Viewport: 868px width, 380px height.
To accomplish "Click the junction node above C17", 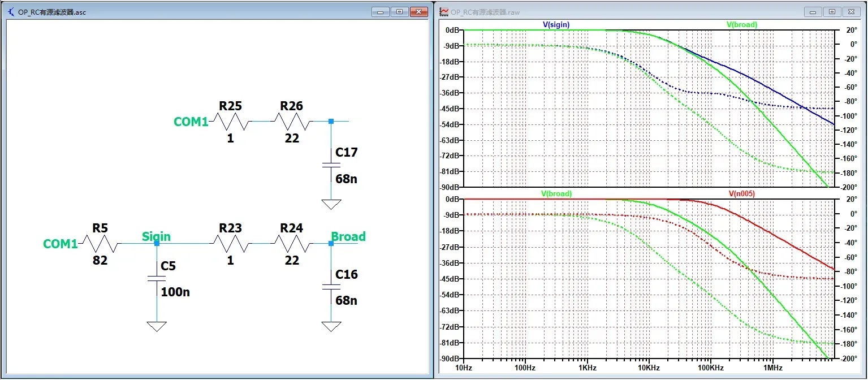I will coord(331,121).
